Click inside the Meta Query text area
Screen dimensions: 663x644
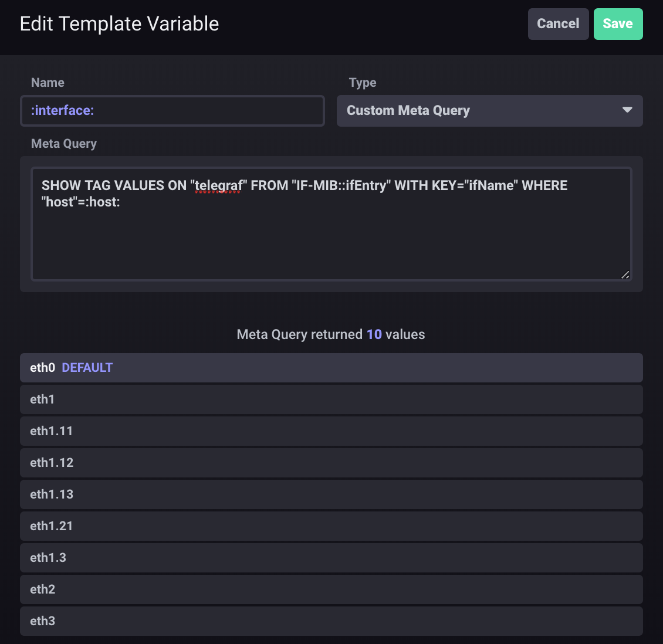tap(331, 235)
